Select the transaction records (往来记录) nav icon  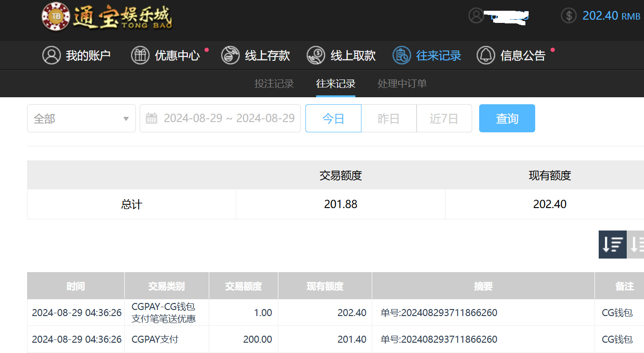[401, 55]
